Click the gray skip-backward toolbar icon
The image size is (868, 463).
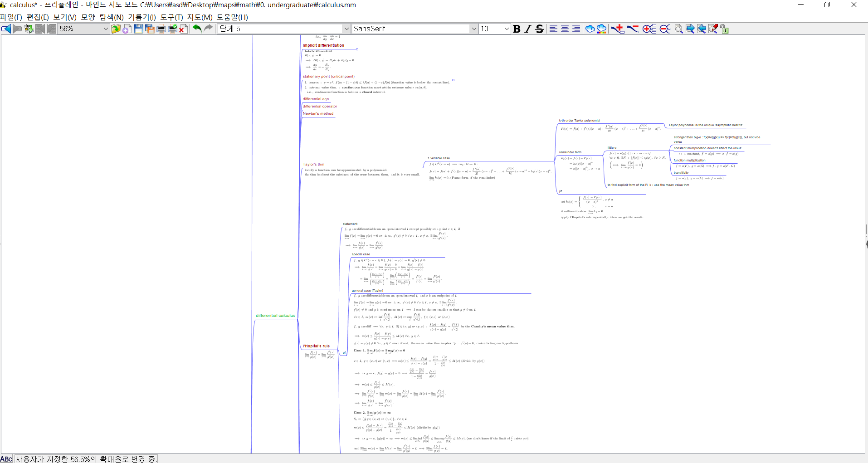(x=40, y=29)
